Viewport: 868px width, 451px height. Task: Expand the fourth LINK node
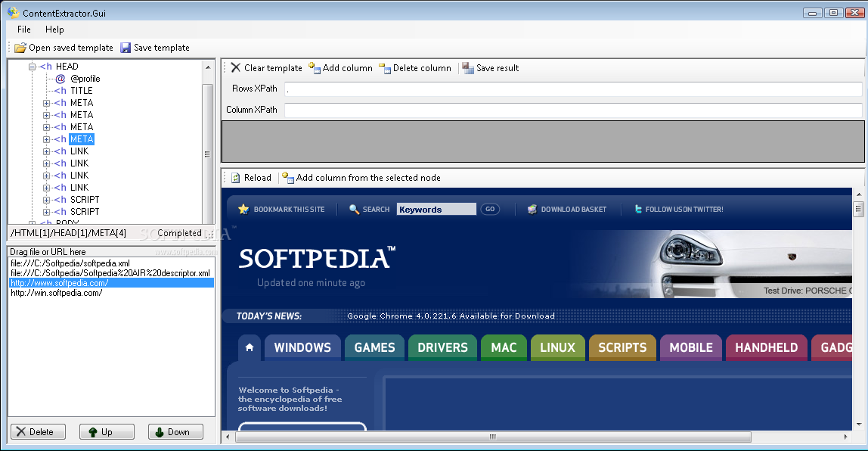[x=47, y=188]
